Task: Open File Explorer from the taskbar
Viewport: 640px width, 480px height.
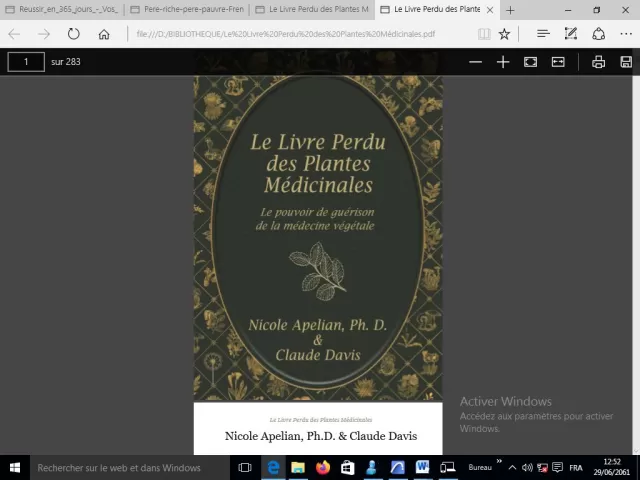Action: tap(298, 467)
